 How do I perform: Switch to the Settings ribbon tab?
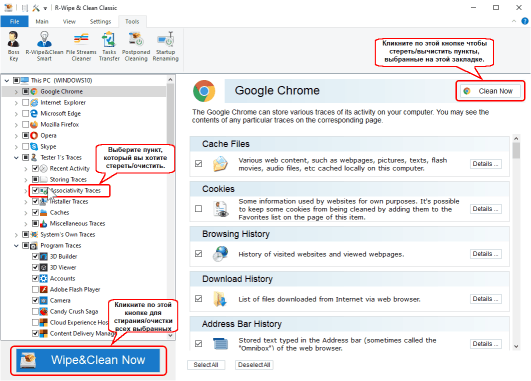pos(100,21)
